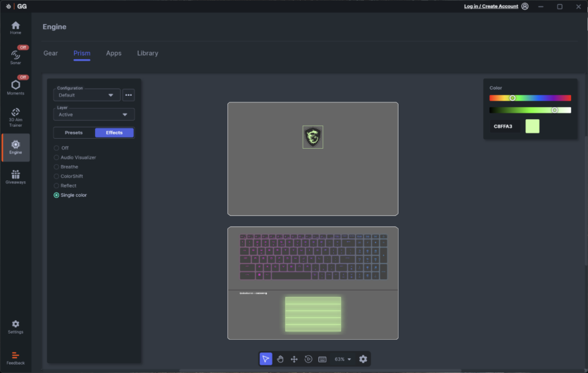
Task: Go to the Giveaways page
Action: click(x=15, y=176)
